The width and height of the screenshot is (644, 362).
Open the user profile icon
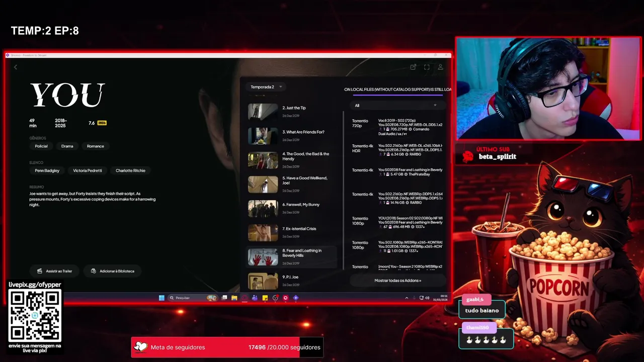click(440, 67)
